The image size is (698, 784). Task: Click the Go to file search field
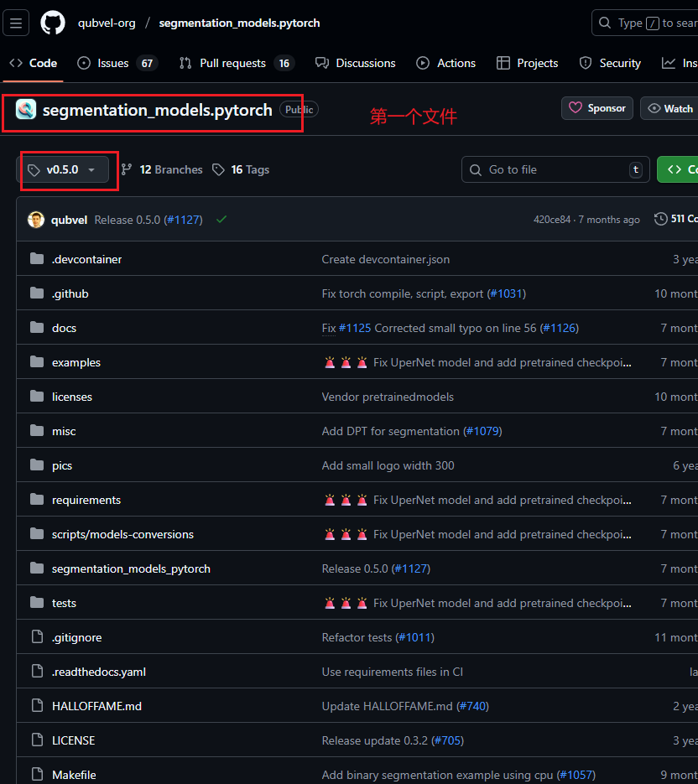pyautogui.click(x=555, y=169)
